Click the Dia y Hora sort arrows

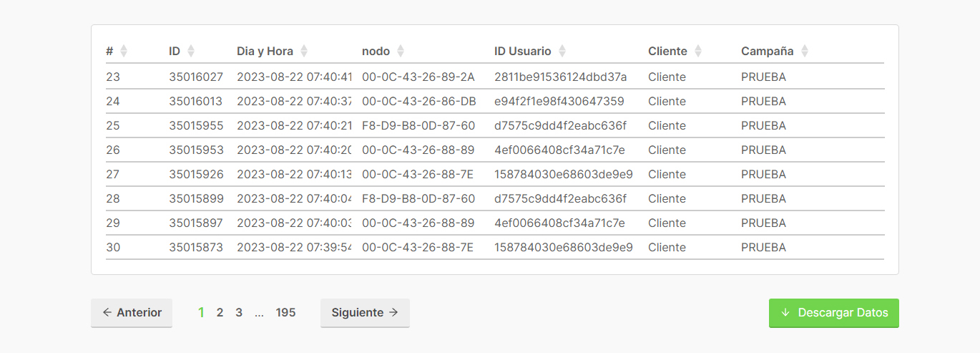(x=304, y=52)
